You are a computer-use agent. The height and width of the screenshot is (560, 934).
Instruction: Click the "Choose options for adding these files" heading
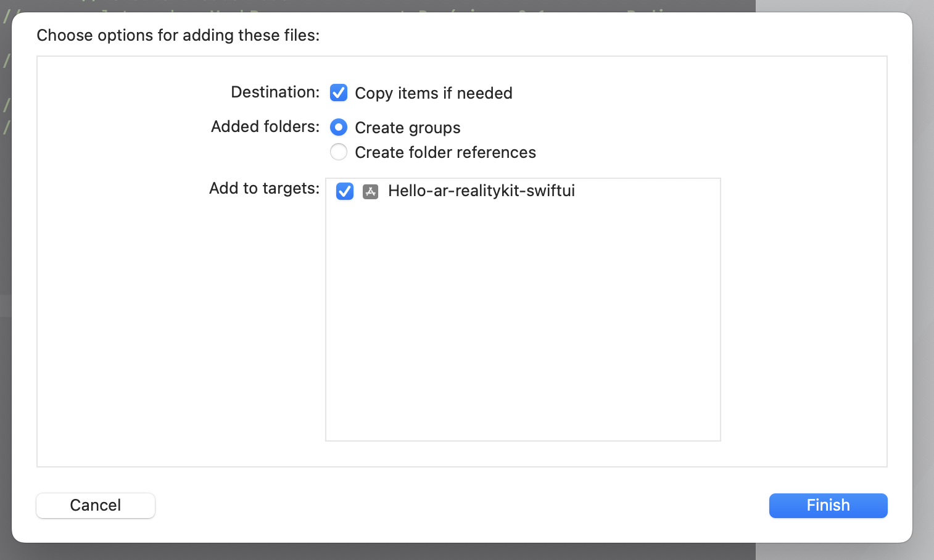(178, 35)
